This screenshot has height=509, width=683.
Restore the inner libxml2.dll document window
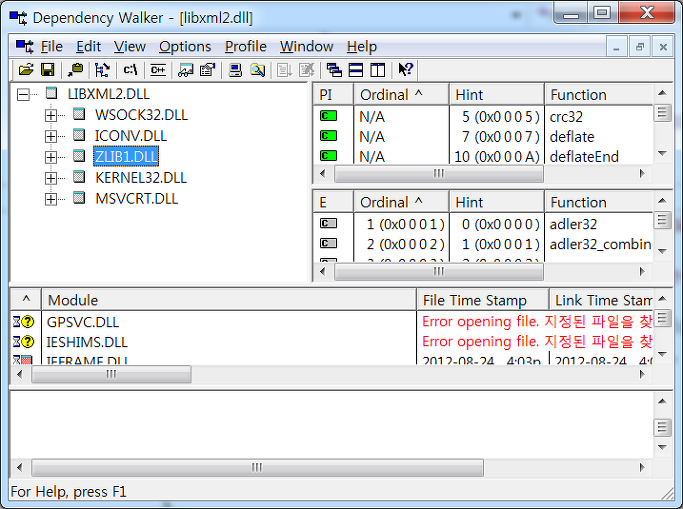tap(640, 46)
